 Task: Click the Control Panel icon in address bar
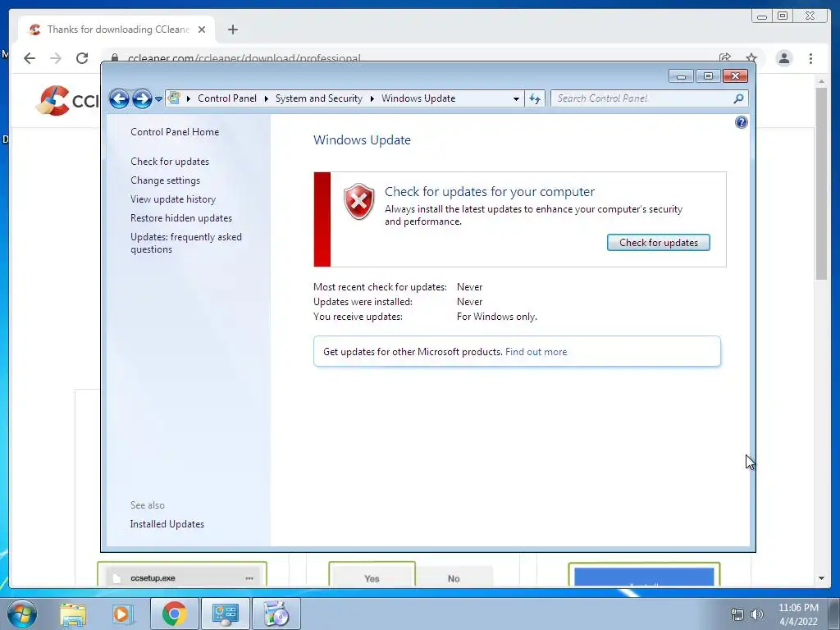(x=174, y=98)
